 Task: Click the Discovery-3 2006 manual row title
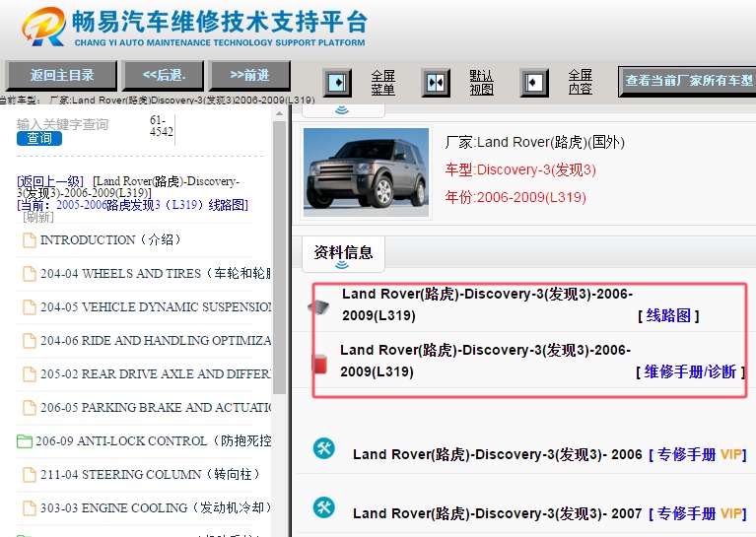[497, 454]
